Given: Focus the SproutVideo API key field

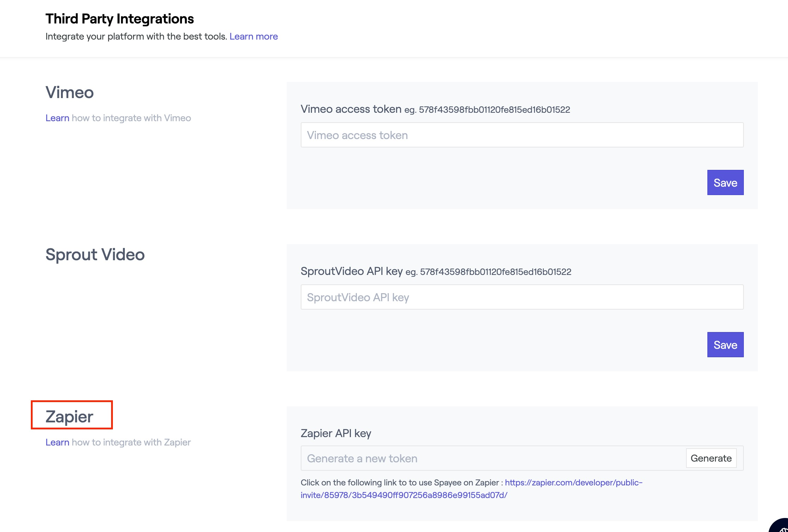Looking at the screenshot, I should (x=522, y=297).
